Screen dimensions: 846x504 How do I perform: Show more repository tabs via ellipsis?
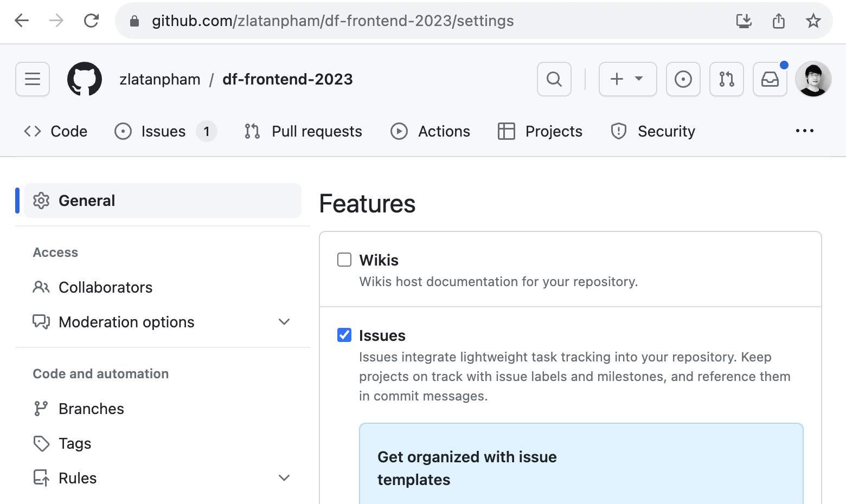[x=805, y=131]
